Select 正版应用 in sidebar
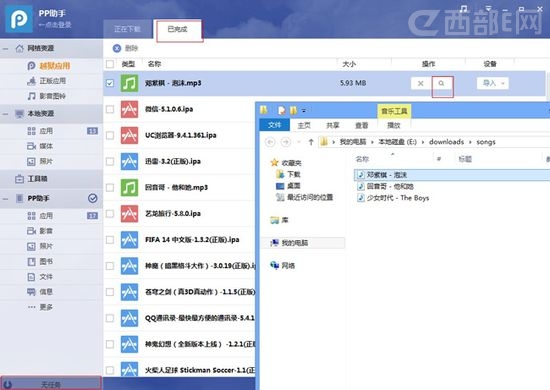 tap(46, 81)
